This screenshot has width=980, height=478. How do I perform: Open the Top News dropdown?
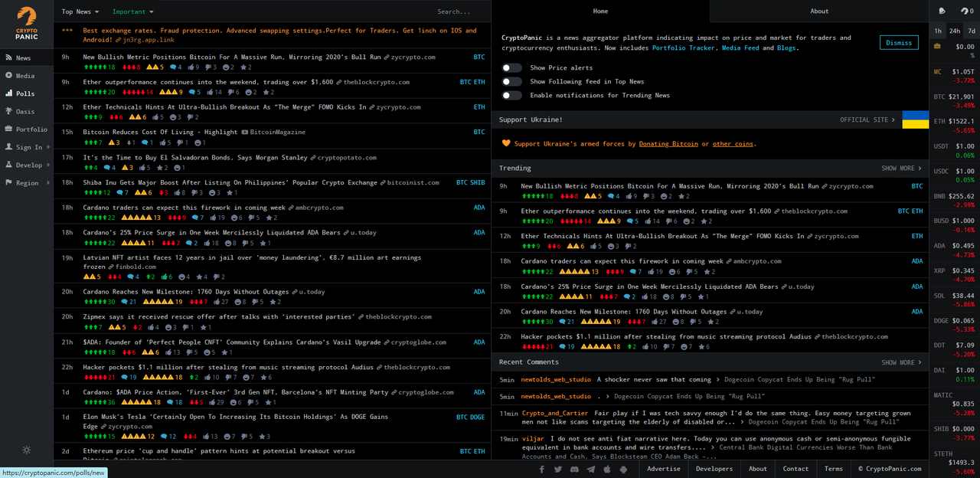[80, 11]
